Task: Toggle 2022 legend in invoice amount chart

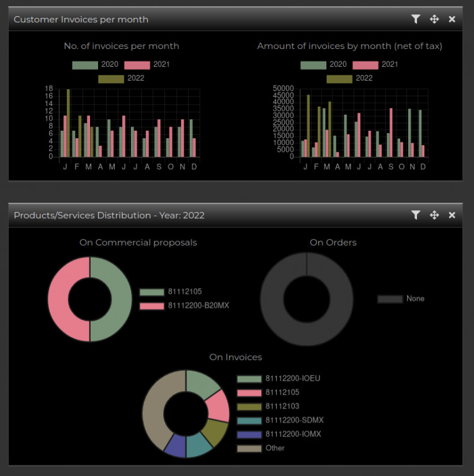Action: (350, 78)
